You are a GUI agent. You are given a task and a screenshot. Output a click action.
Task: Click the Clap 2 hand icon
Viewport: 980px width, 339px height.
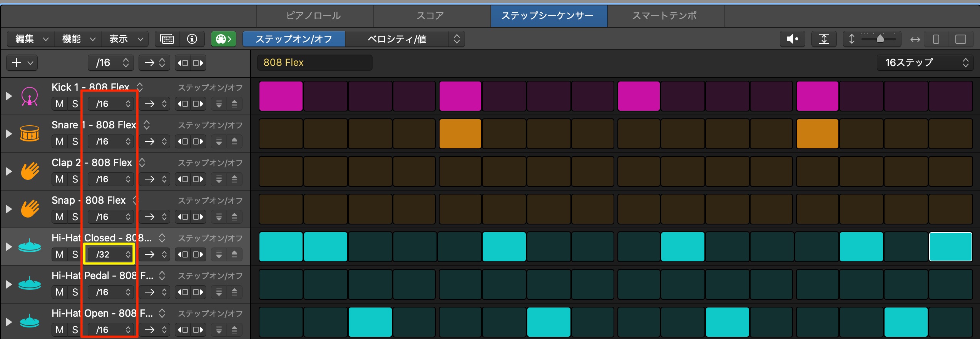30,171
